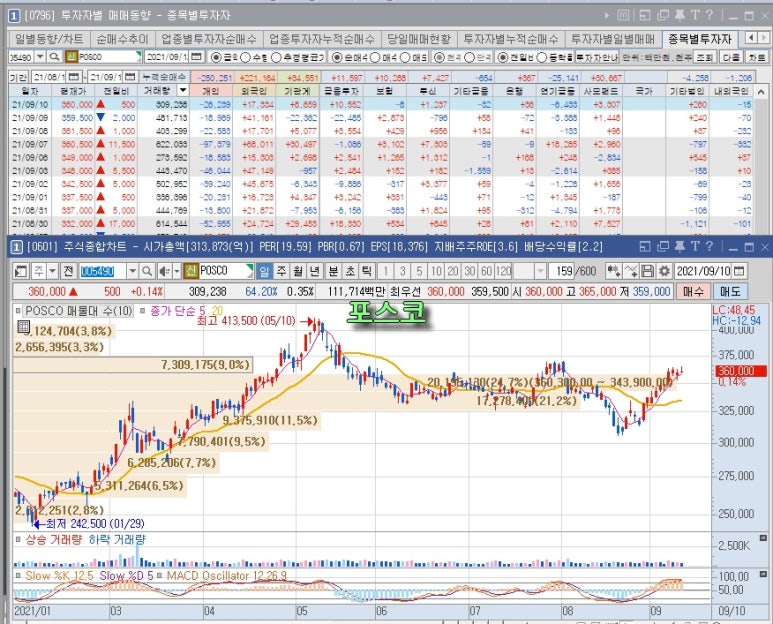Open the stock code 005490 dropdown in the chart

tap(132, 271)
